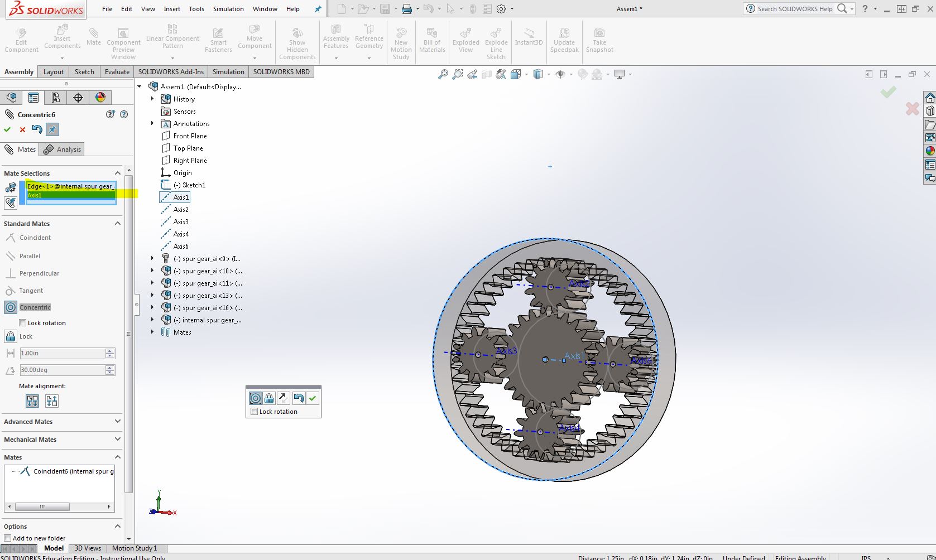The width and height of the screenshot is (936, 560).
Task: Select Top Plane in the feature tree
Action: (x=188, y=148)
